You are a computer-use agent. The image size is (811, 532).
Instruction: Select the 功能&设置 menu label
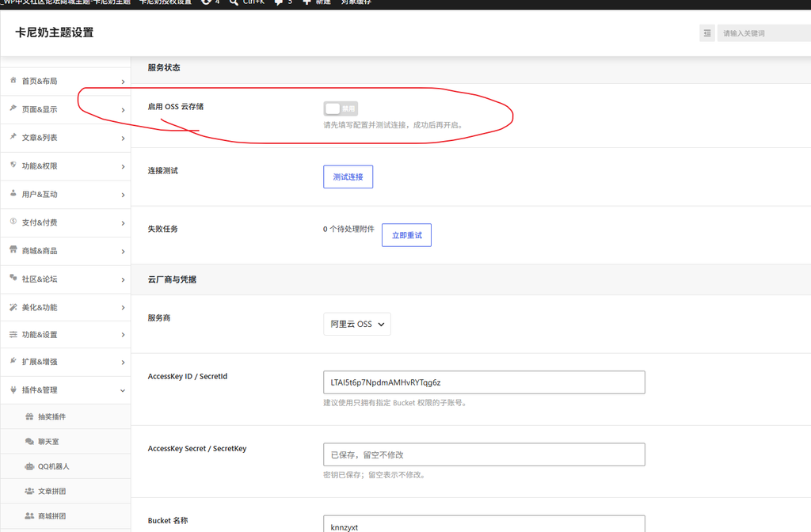tap(40, 335)
